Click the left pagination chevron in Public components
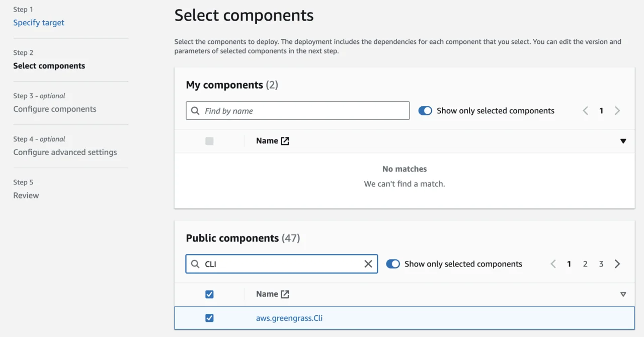Viewport: 644px width, 337px height. click(553, 263)
